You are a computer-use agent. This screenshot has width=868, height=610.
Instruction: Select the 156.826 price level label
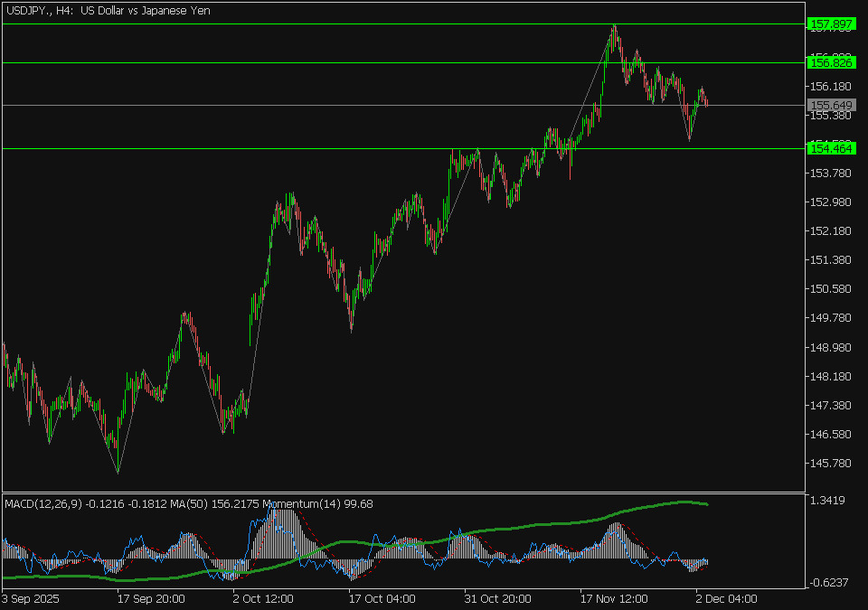click(x=830, y=62)
